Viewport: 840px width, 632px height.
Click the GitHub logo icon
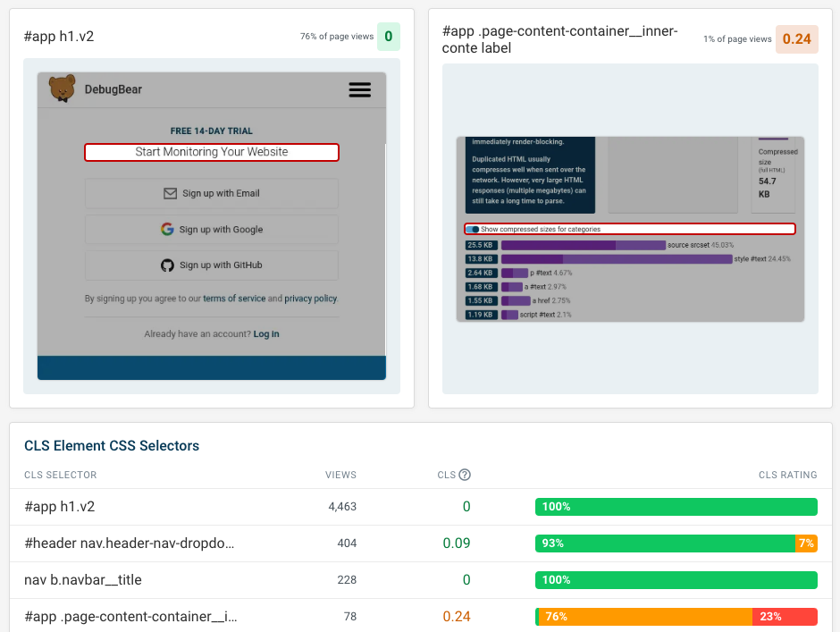click(x=167, y=265)
